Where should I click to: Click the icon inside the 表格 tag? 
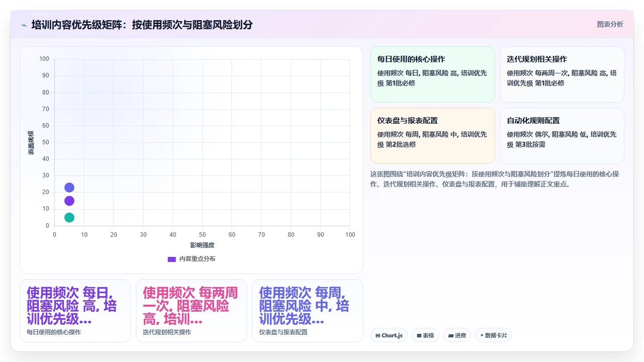(419, 335)
